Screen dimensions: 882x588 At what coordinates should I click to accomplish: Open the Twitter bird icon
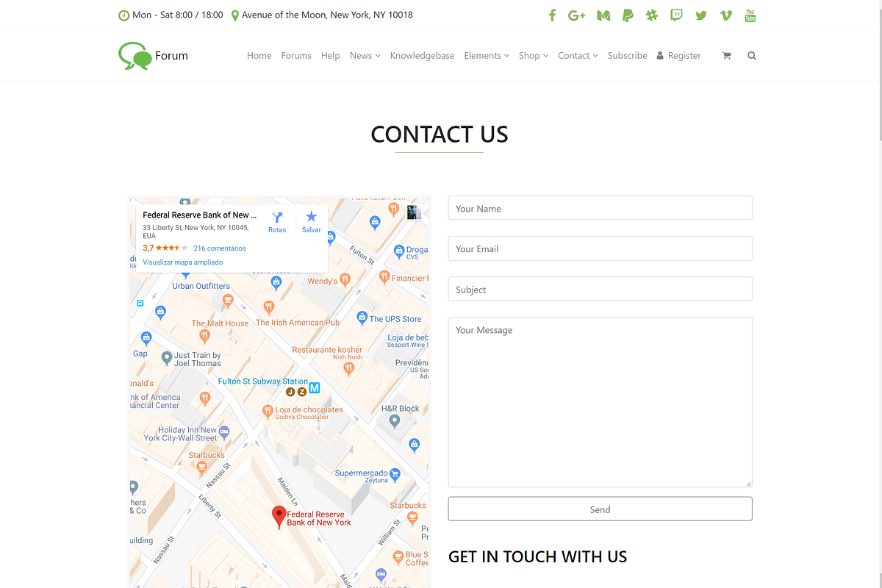point(701,15)
